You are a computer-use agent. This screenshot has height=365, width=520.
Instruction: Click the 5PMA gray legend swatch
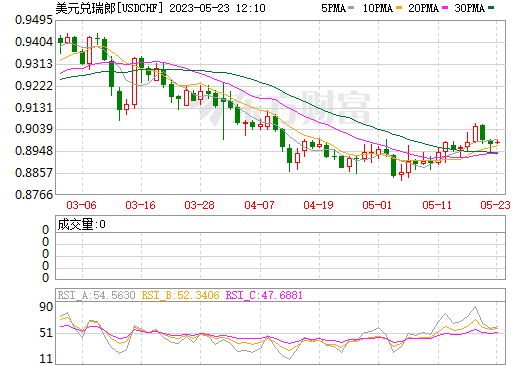(x=351, y=8)
